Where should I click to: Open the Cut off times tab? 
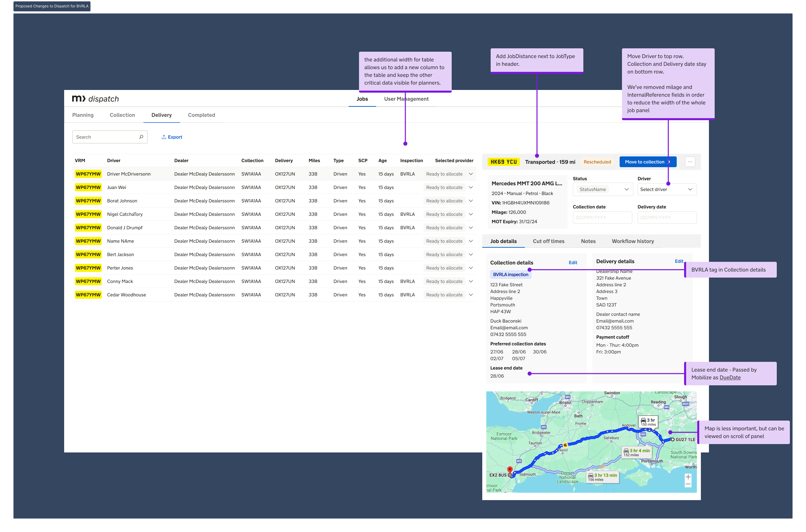pyautogui.click(x=548, y=241)
